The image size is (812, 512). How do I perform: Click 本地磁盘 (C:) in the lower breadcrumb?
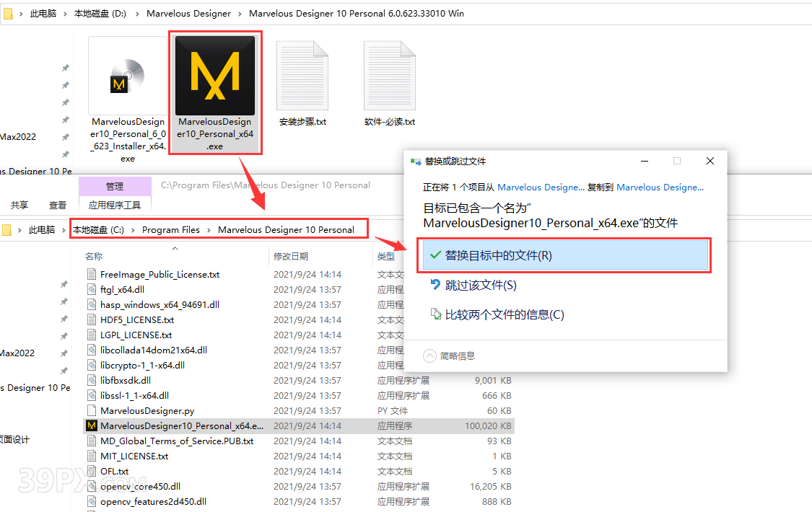[x=98, y=229]
